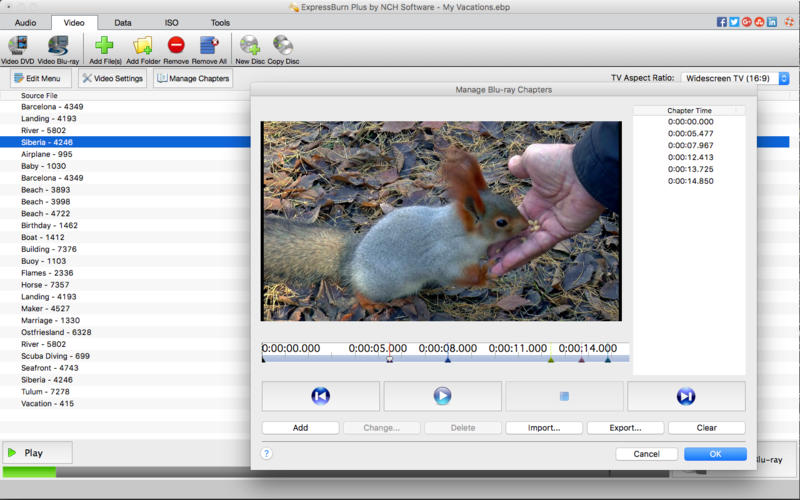Click the Remove All icon
This screenshot has width=800, height=500.
(209, 45)
